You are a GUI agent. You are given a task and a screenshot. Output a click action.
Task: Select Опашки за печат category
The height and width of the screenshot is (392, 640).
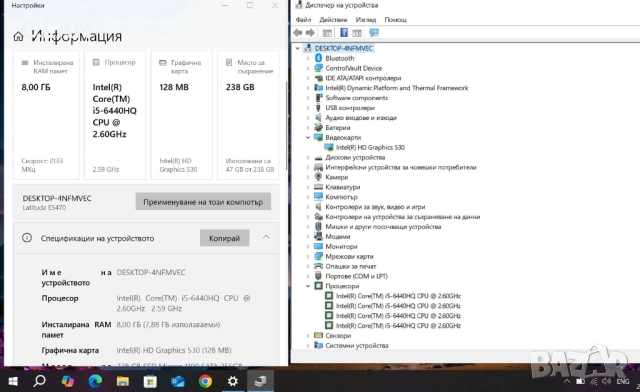click(x=351, y=266)
